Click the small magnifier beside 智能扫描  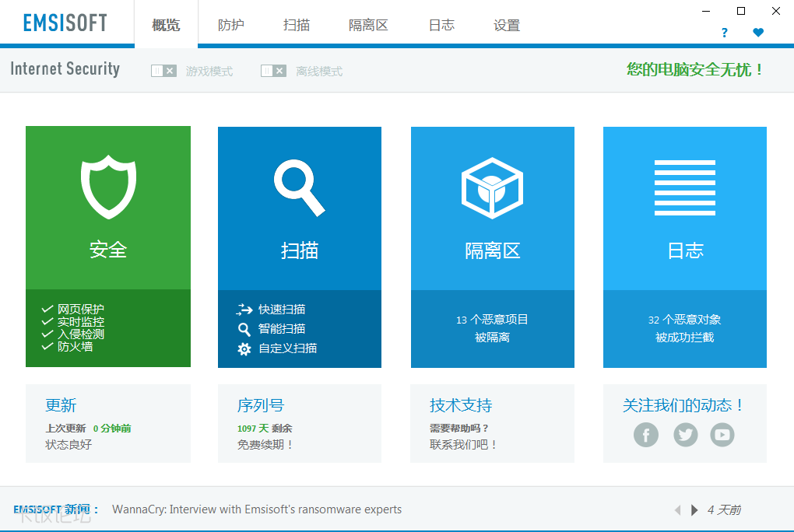pos(244,330)
